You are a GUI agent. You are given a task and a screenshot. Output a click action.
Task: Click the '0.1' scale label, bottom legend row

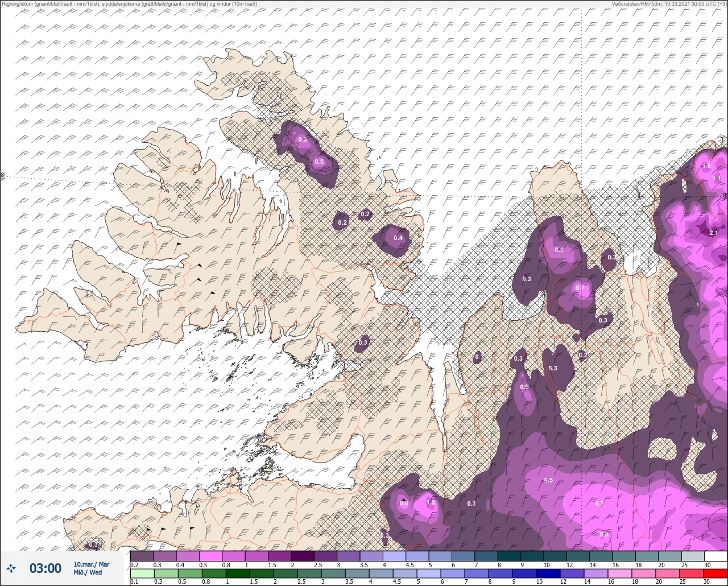point(134,582)
